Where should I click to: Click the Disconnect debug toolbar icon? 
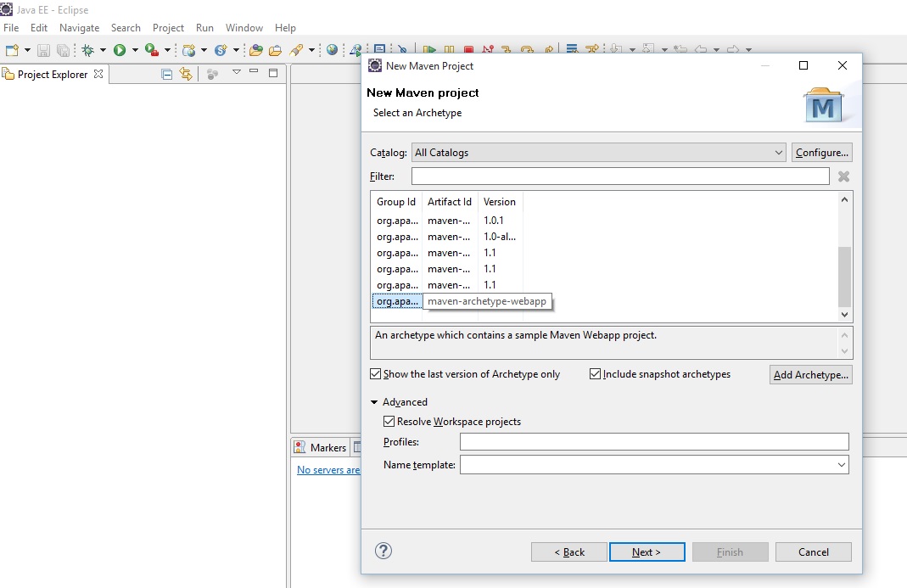pos(488,50)
